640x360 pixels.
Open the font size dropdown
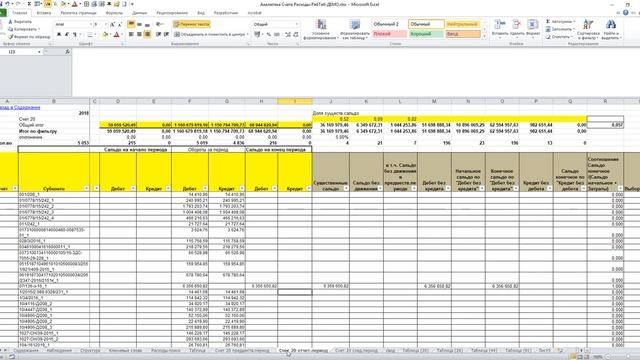106,24
